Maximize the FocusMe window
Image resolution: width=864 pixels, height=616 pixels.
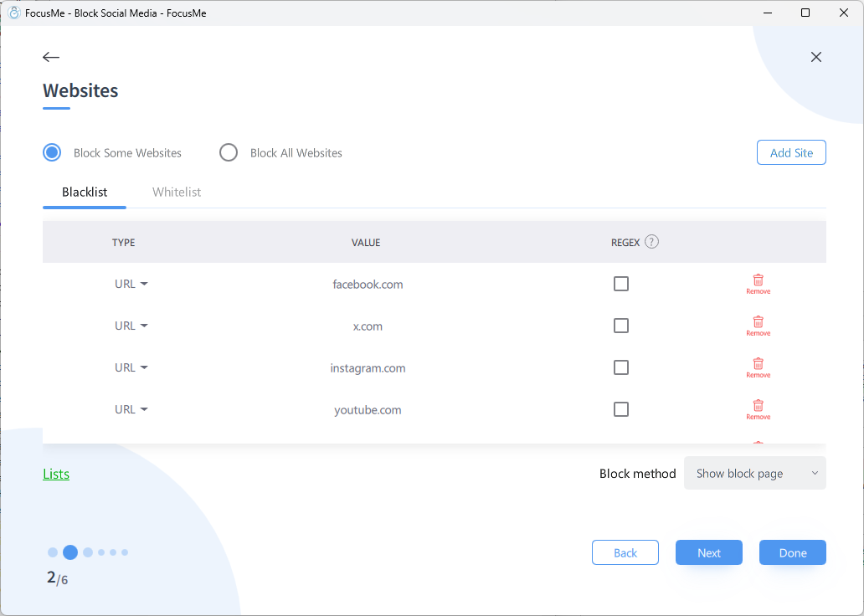(805, 13)
